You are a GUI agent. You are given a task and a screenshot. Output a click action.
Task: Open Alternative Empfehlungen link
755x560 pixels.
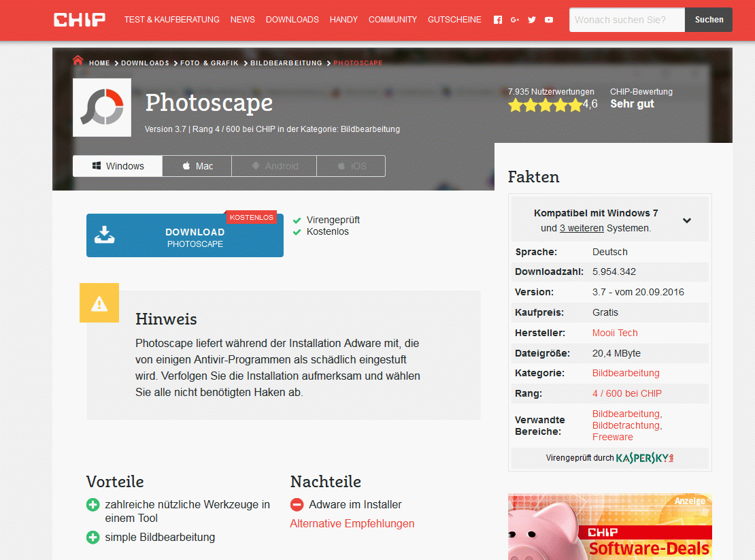(x=352, y=524)
